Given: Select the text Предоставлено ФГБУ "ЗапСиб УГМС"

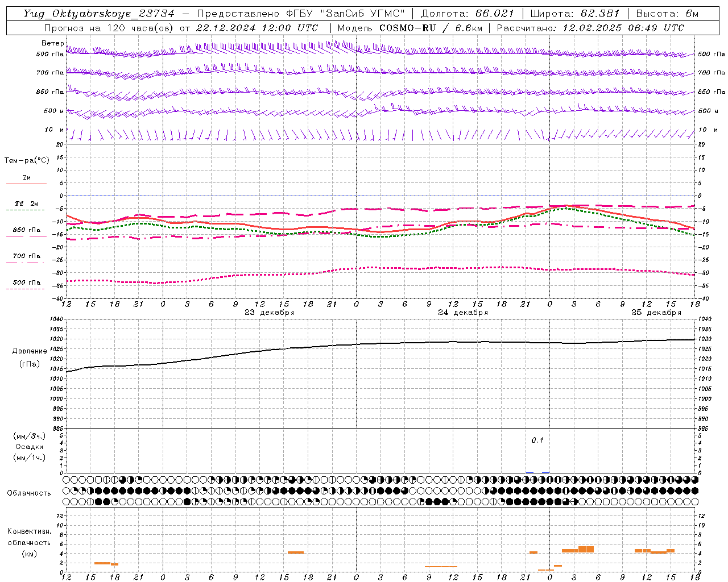Looking at the screenshot, I should [301, 14].
